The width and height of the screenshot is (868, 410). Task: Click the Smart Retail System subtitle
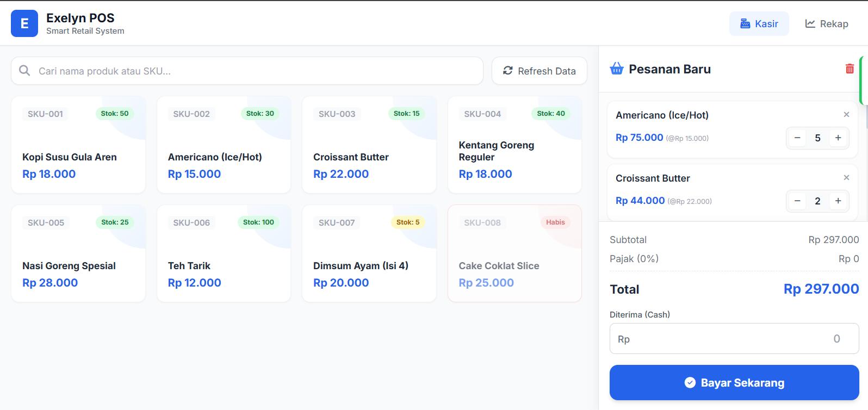(x=85, y=31)
